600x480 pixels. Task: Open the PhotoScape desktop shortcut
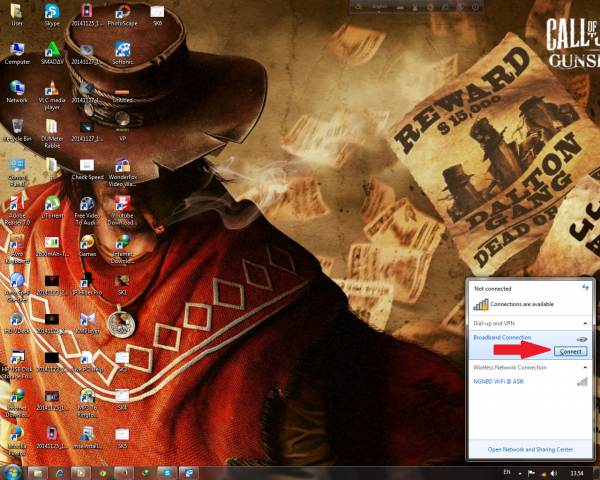pyautogui.click(x=122, y=15)
